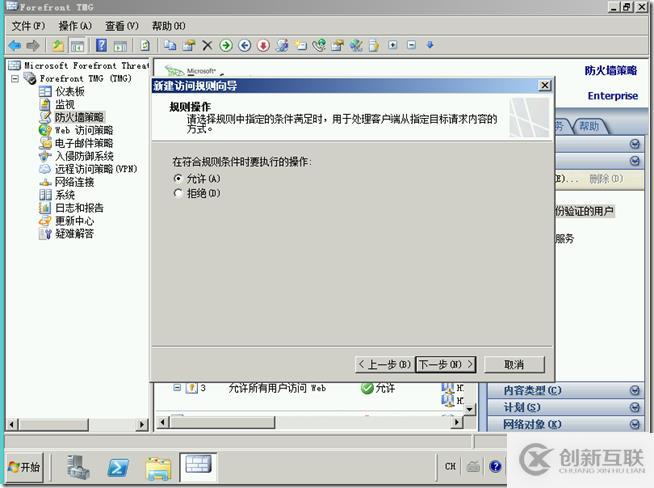
Task: Click the red down-arrow circle icon
Action: 263,45
